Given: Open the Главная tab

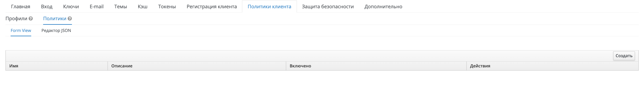Looking at the screenshot, I should 21,7.
